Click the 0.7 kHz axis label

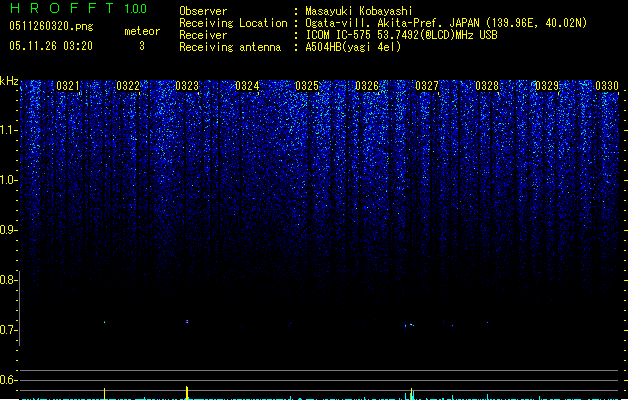pyautogui.click(x=9, y=330)
